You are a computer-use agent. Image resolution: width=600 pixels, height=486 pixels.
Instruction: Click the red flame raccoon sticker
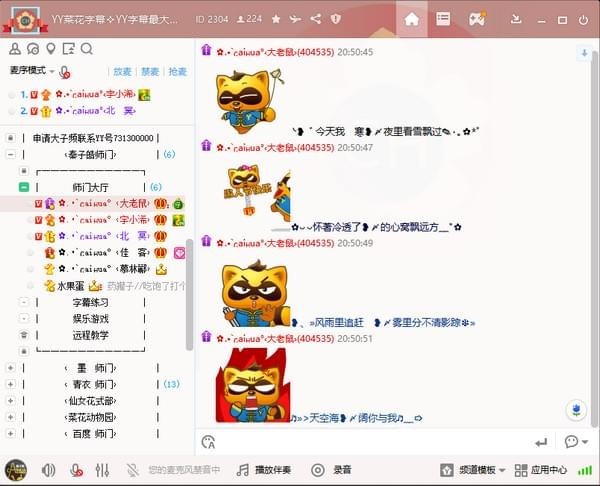tap(253, 385)
